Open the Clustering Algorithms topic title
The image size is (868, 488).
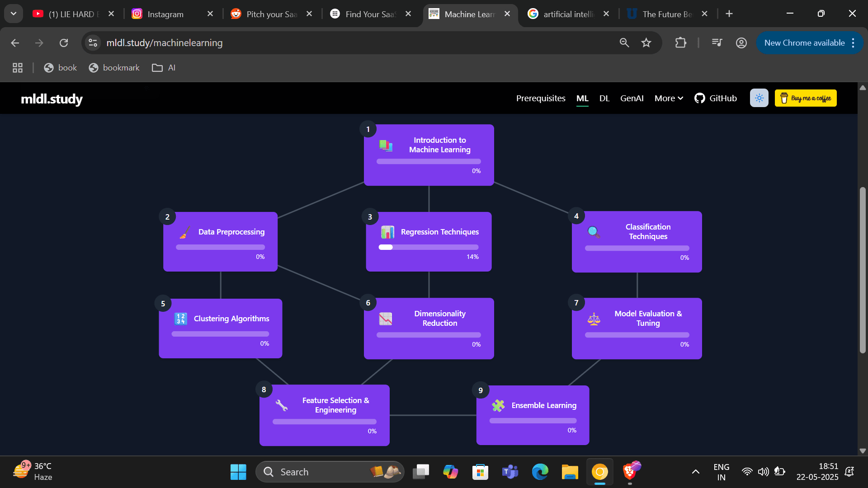(231, 319)
